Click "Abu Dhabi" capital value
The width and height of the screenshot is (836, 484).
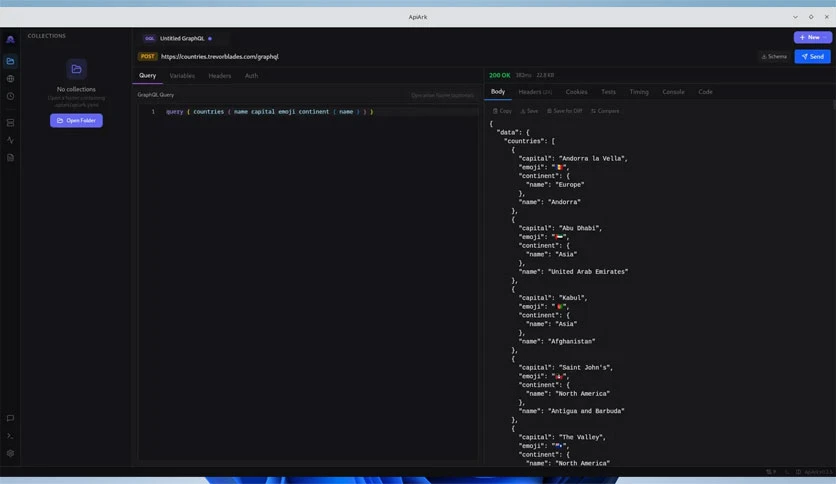pyautogui.click(x=580, y=228)
